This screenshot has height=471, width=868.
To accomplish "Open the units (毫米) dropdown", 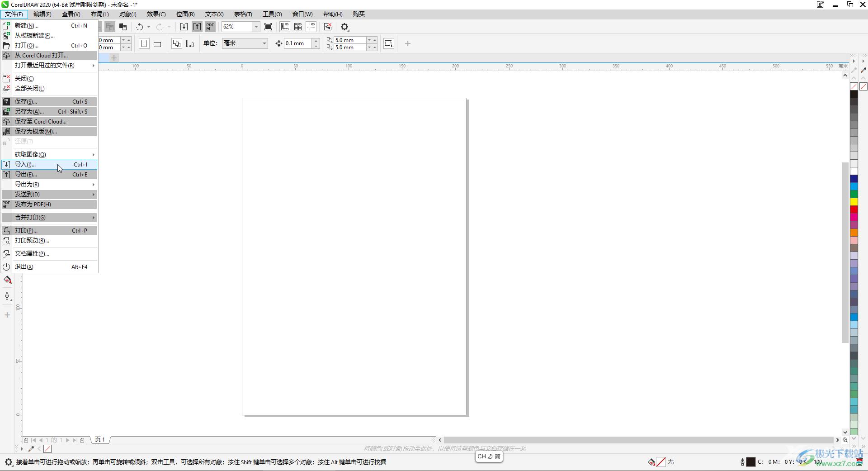I will (x=245, y=43).
